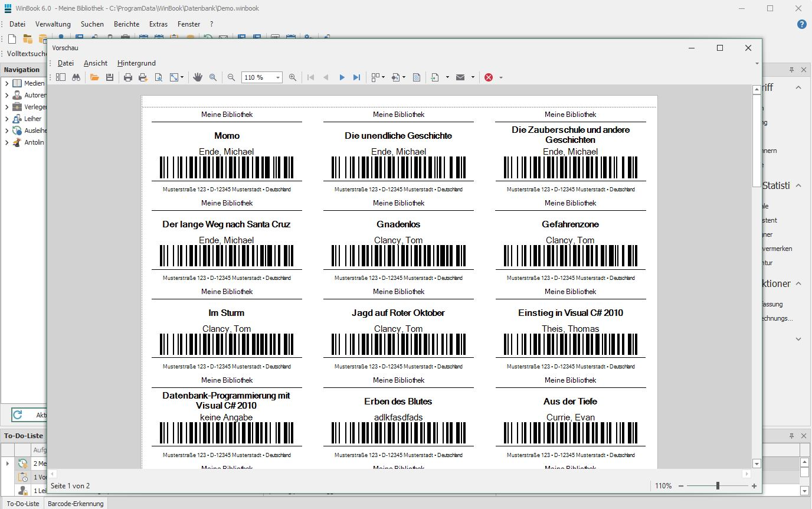
Task: Open the page setup icon
Action: point(158,77)
